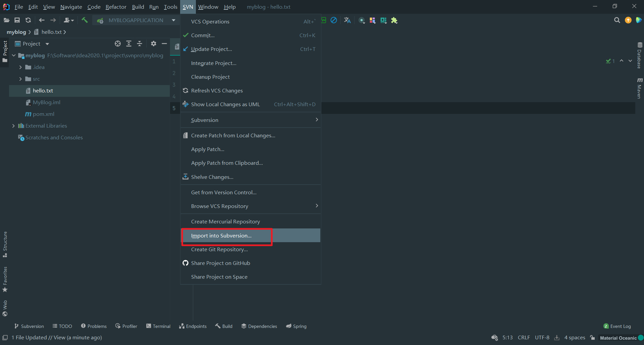The height and width of the screenshot is (345, 644).
Task: Open the Maven side panel
Action: [x=640, y=88]
